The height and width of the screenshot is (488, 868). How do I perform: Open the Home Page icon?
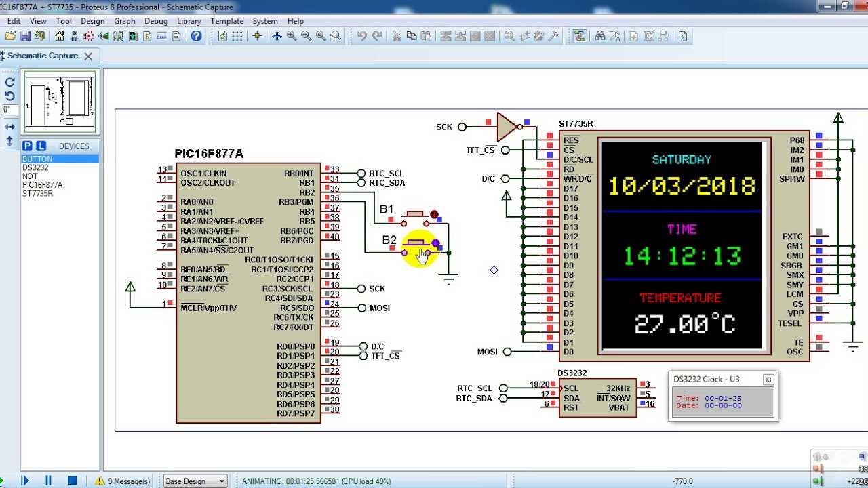[60, 36]
